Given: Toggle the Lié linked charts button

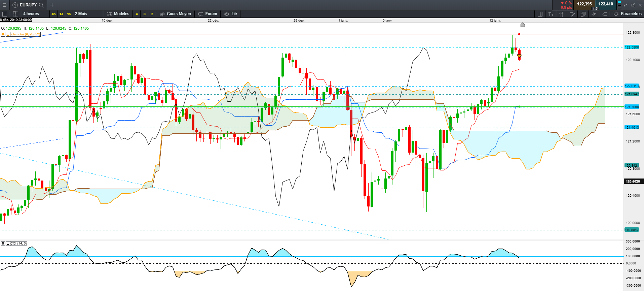Looking at the screenshot, I should point(231,14).
